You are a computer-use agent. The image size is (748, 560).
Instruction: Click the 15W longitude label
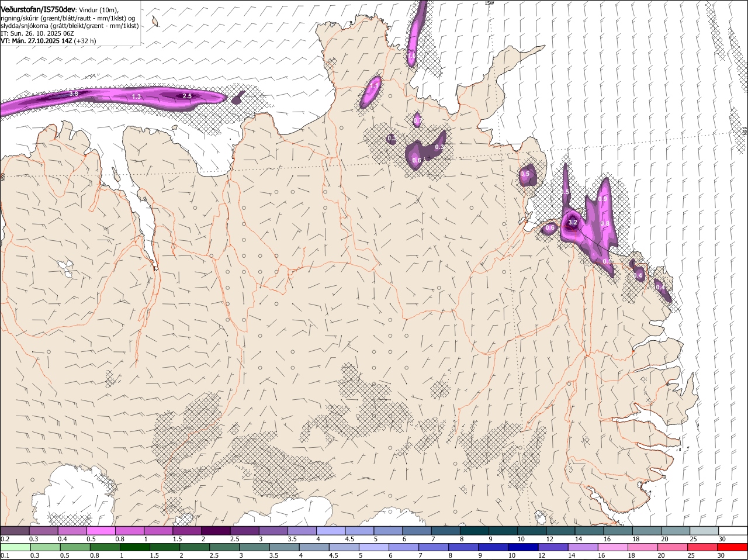click(x=489, y=3)
